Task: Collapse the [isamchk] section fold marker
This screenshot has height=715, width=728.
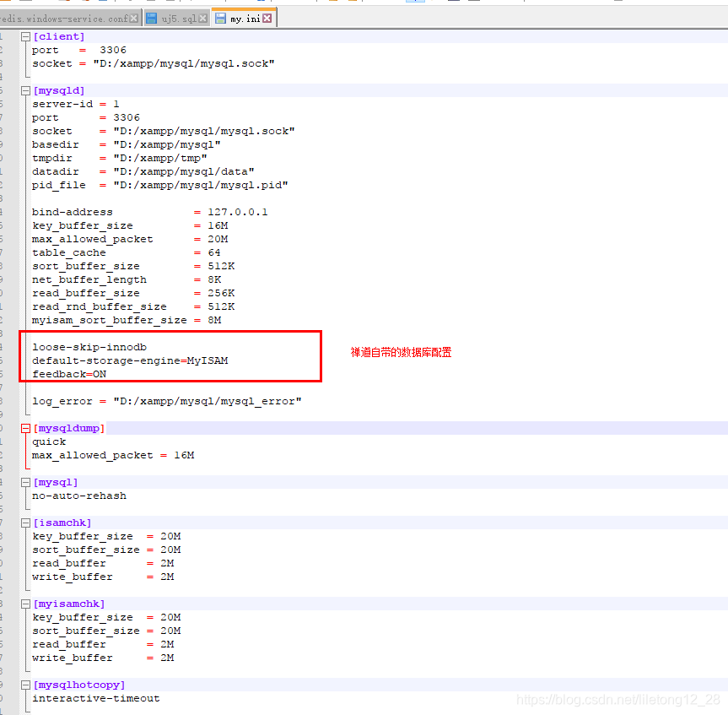Action: (x=25, y=523)
